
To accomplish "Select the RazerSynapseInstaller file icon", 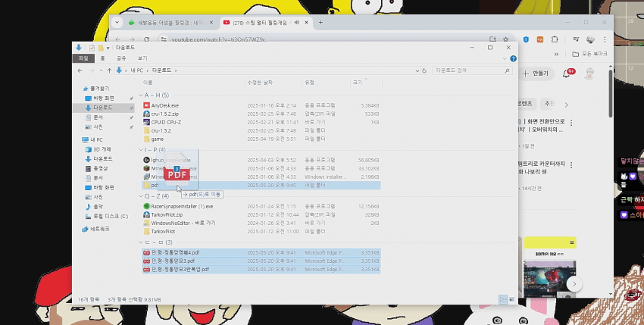I will 147,206.
